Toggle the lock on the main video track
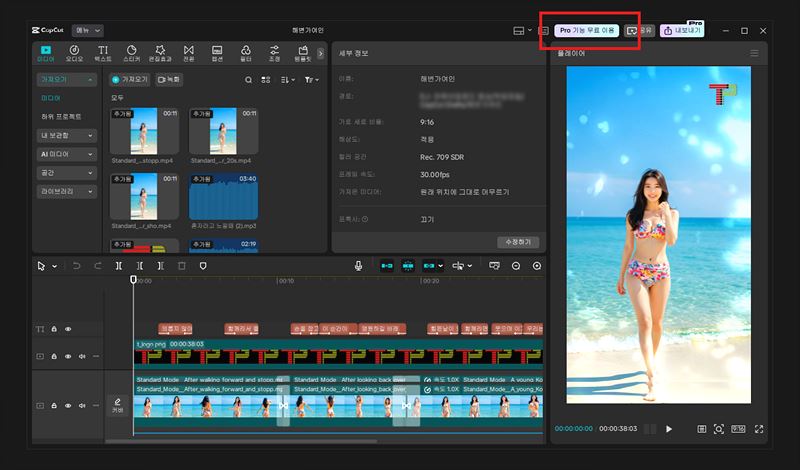This screenshot has height=470, width=800. (54, 406)
